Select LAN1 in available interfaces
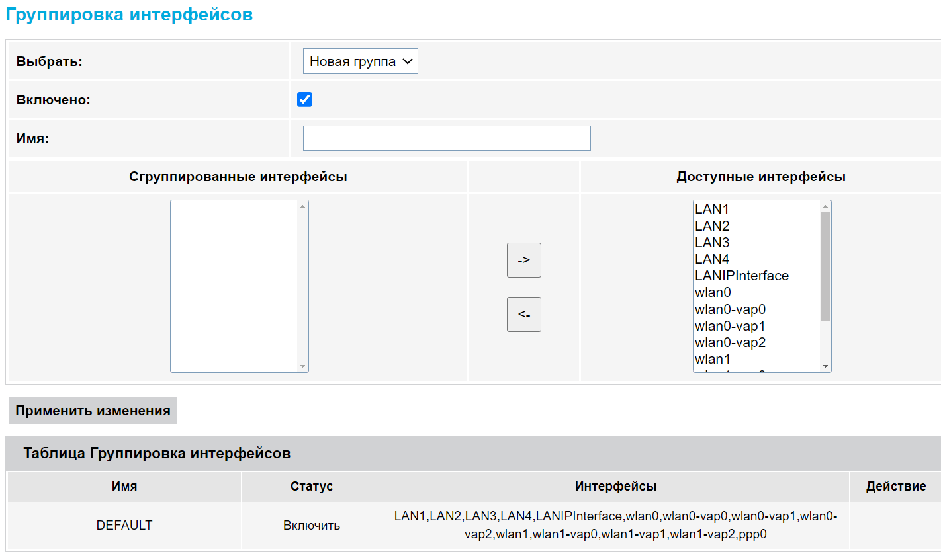 [x=712, y=209]
